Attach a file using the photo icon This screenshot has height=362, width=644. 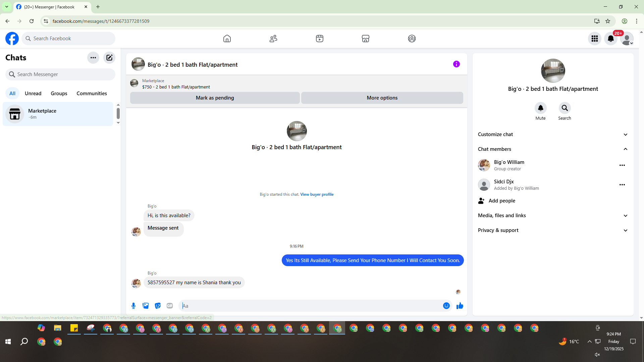pos(146,306)
